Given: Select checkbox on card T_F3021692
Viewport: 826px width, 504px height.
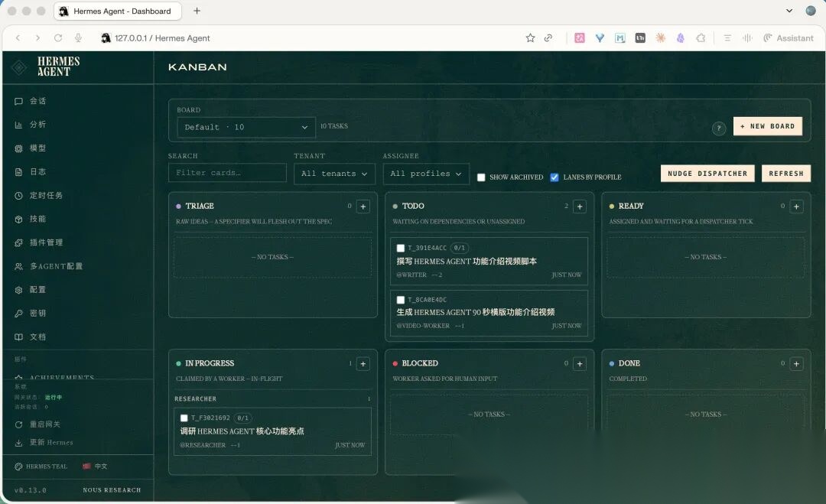Looking at the screenshot, I should (184, 418).
